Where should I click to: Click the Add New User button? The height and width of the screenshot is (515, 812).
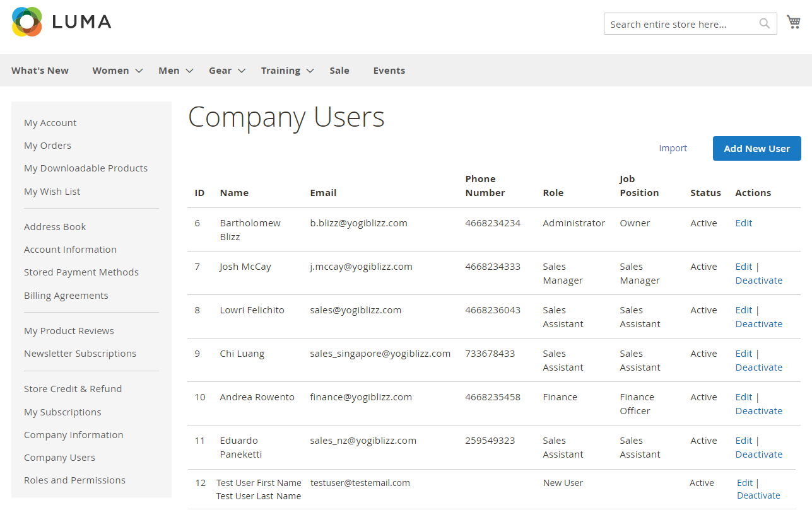pos(757,148)
